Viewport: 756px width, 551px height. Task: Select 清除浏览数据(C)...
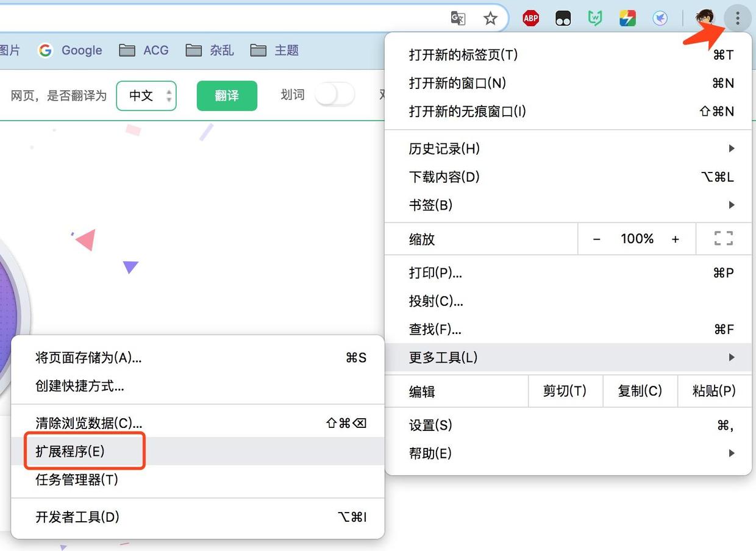[x=198, y=423]
